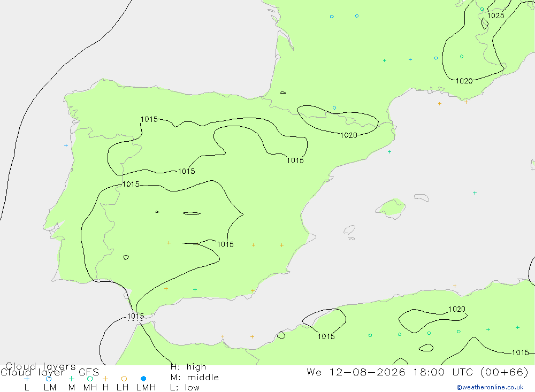Click the 'M: middle' legend text
This screenshot has height=392, width=535.
[195, 378]
